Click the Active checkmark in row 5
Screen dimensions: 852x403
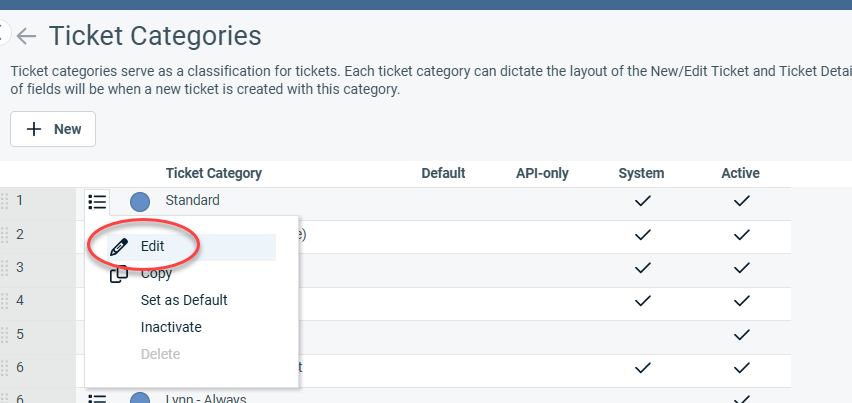pos(740,334)
